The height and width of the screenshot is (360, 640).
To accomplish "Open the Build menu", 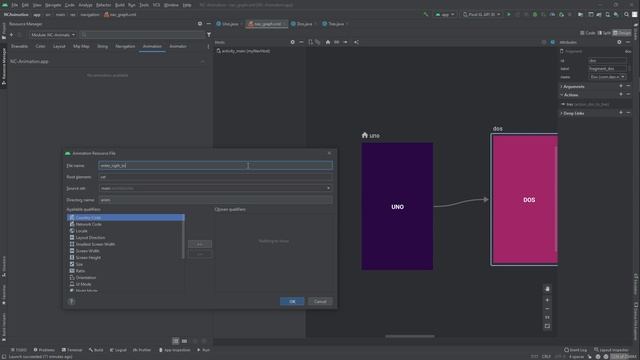I will pos(120,5).
